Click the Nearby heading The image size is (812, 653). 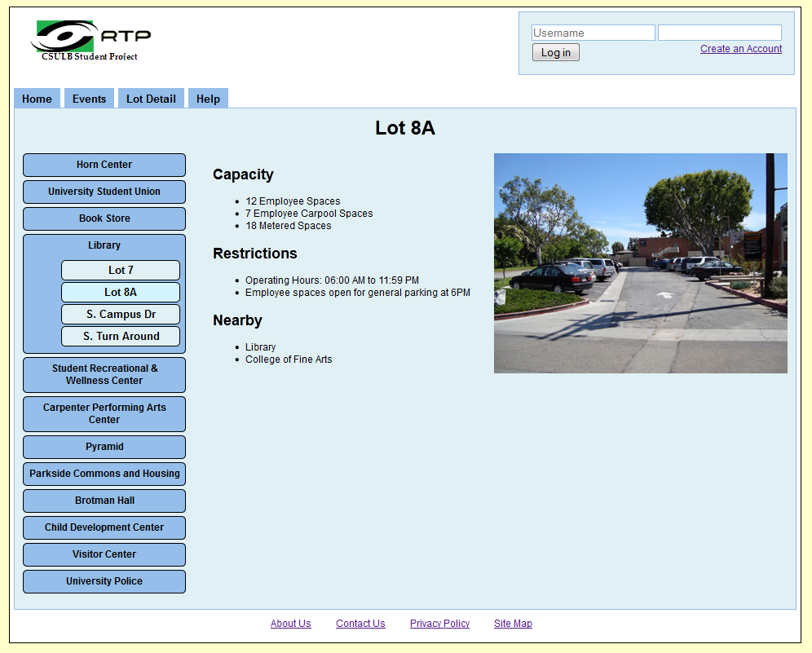point(237,320)
